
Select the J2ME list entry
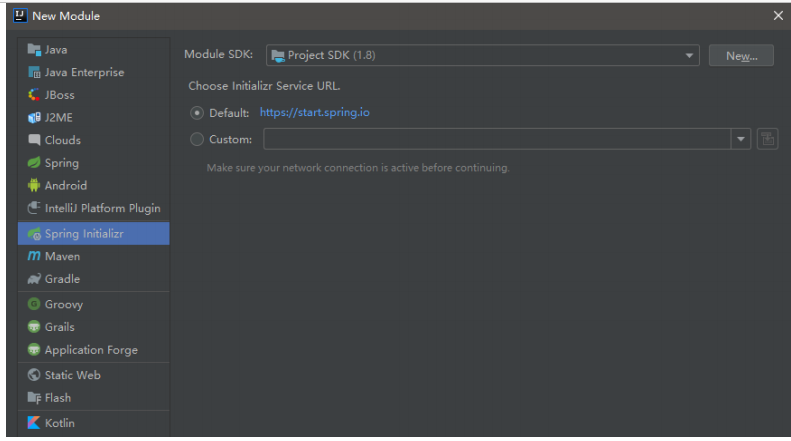click(x=93, y=118)
